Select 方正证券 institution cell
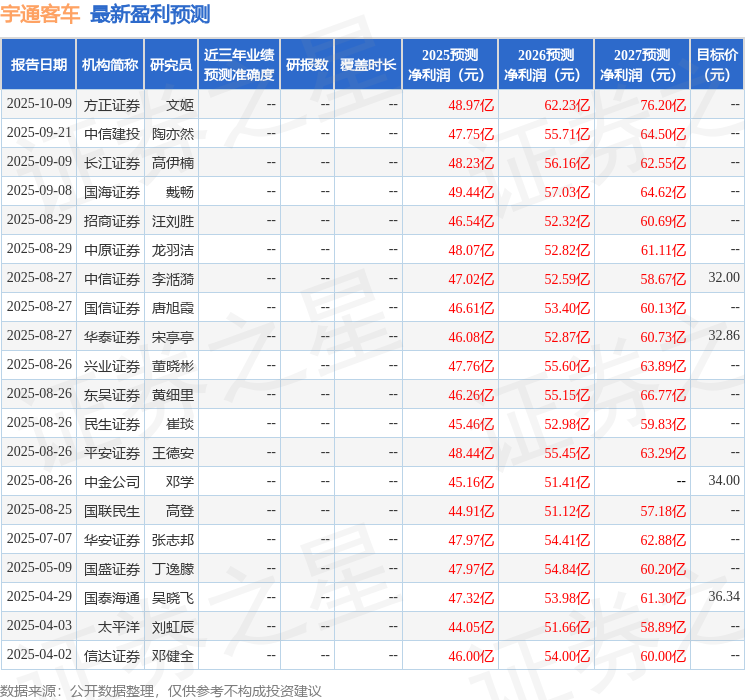Image resolution: width=745 pixels, height=700 pixels. [x=112, y=105]
